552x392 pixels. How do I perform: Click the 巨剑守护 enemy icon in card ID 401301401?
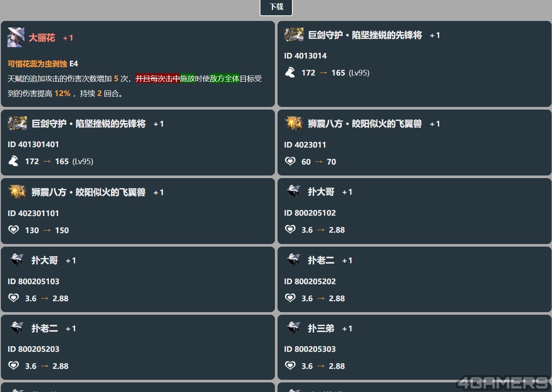click(x=17, y=124)
